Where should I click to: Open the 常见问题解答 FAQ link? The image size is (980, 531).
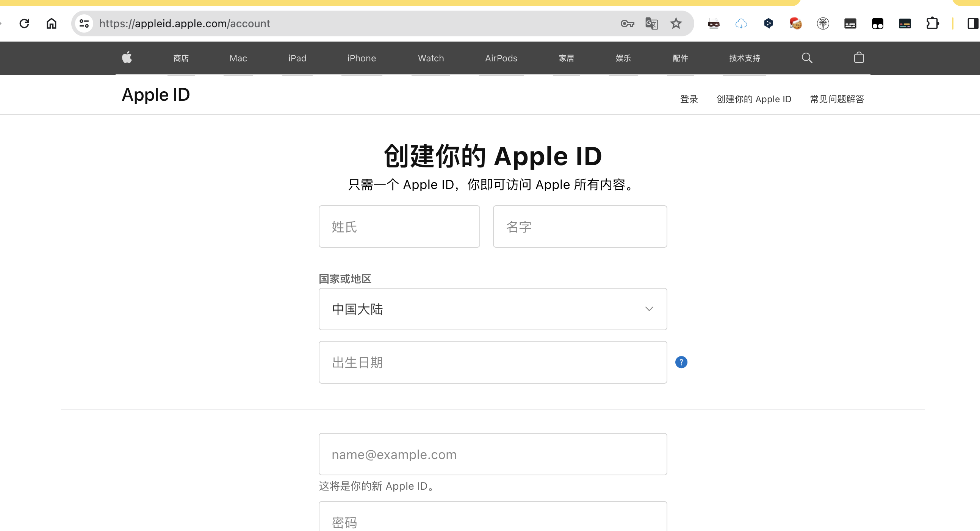pyautogui.click(x=837, y=99)
